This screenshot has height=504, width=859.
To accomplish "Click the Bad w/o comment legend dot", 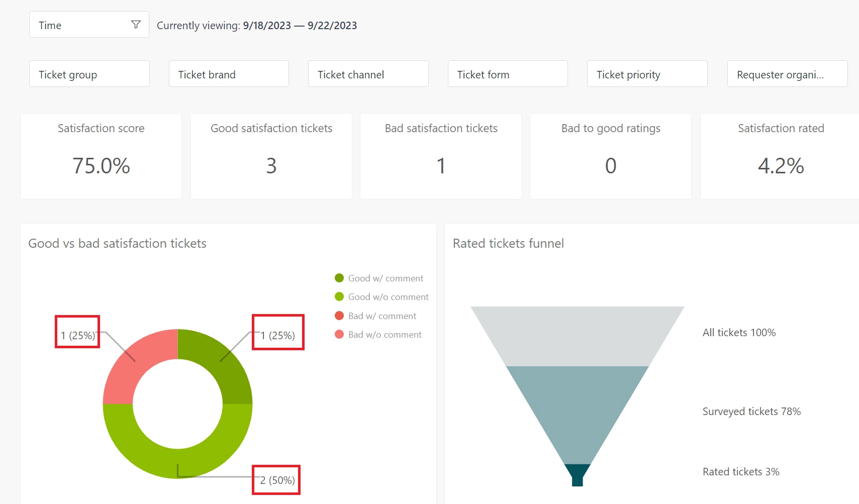I will [x=339, y=334].
